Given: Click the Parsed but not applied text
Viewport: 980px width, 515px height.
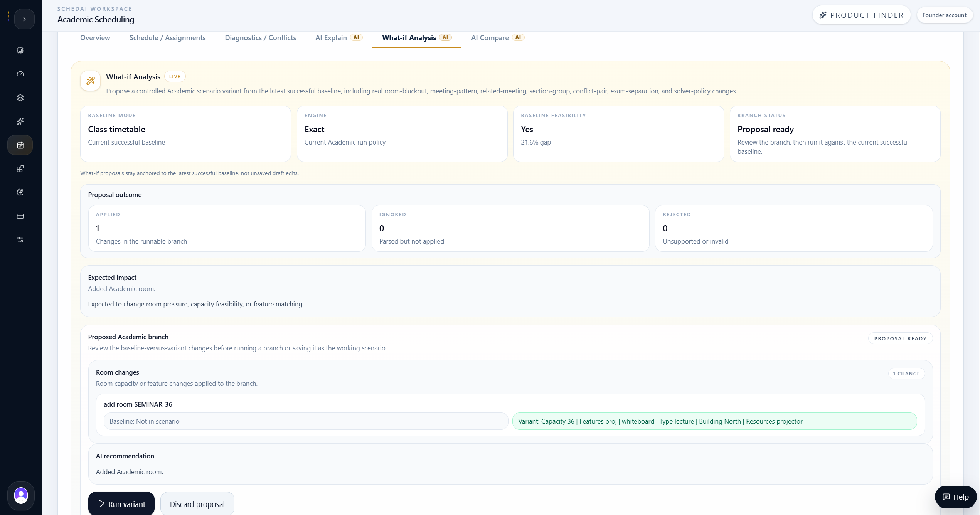Looking at the screenshot, I should [x=412, y=241].
